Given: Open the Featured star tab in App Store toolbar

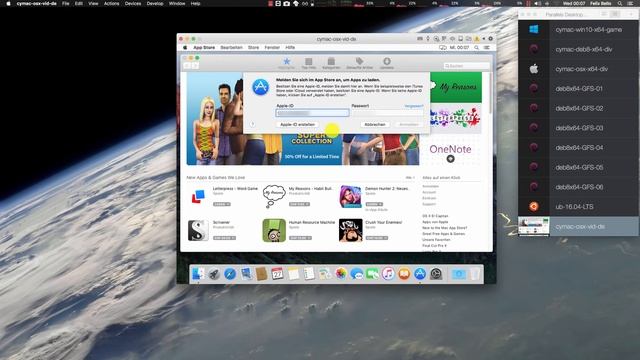Looking at the screenshot, I should click(287, 63).
